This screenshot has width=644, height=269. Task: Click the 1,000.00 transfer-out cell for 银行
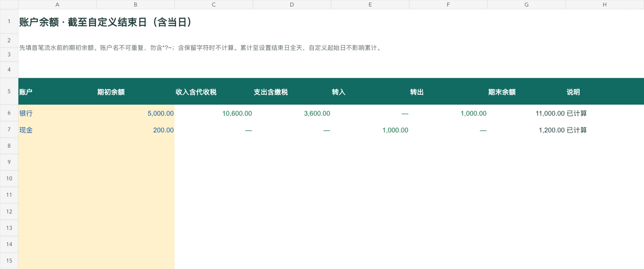click(x=448, y=113)
